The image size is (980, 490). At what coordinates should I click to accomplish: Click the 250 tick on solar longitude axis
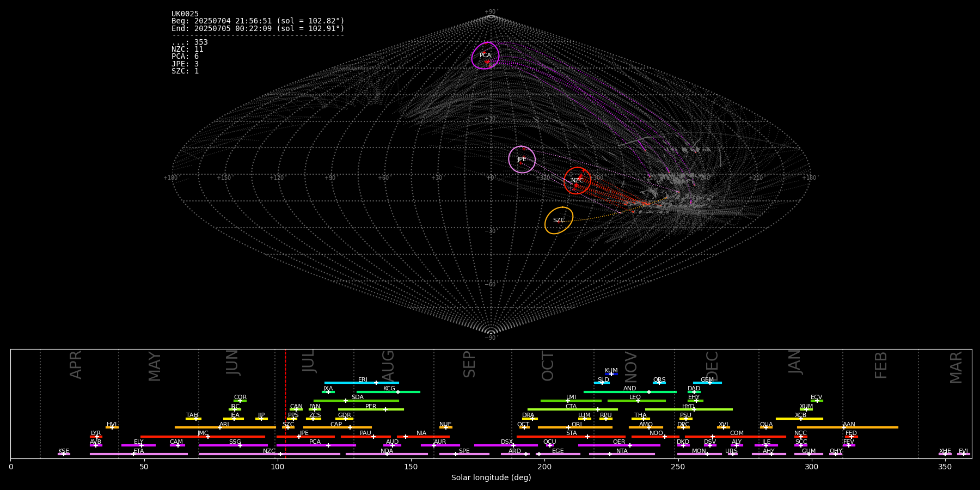[678, 467]
